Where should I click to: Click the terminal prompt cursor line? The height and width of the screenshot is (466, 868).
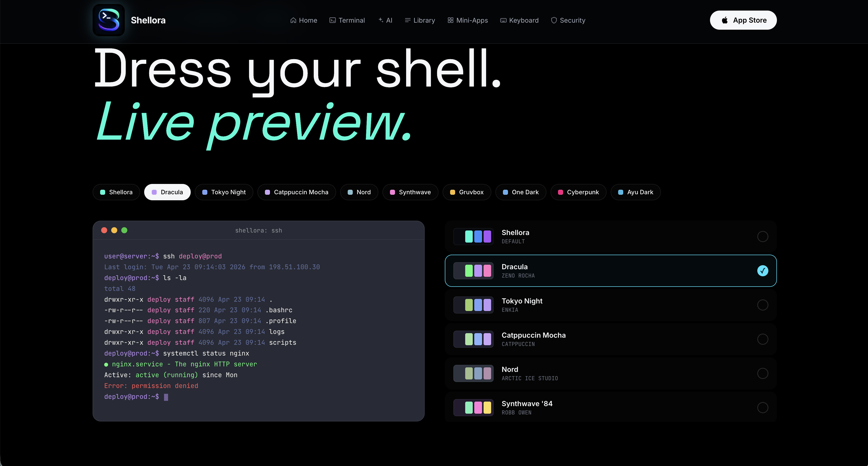click(x=166, y=397)
